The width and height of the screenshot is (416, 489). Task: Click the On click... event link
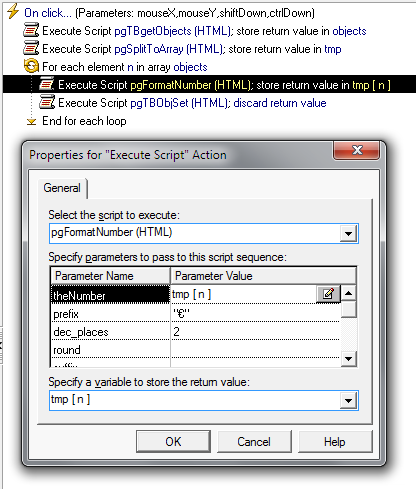coord(48,13)
